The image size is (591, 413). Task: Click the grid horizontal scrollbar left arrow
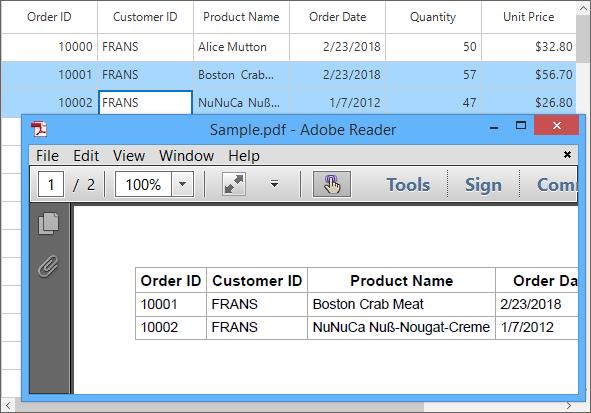8,405
